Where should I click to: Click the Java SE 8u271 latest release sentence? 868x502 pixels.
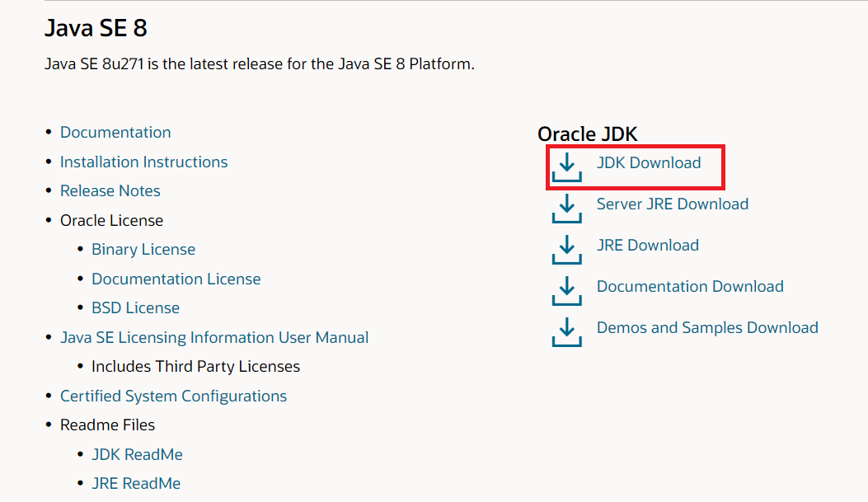[260, 64]
